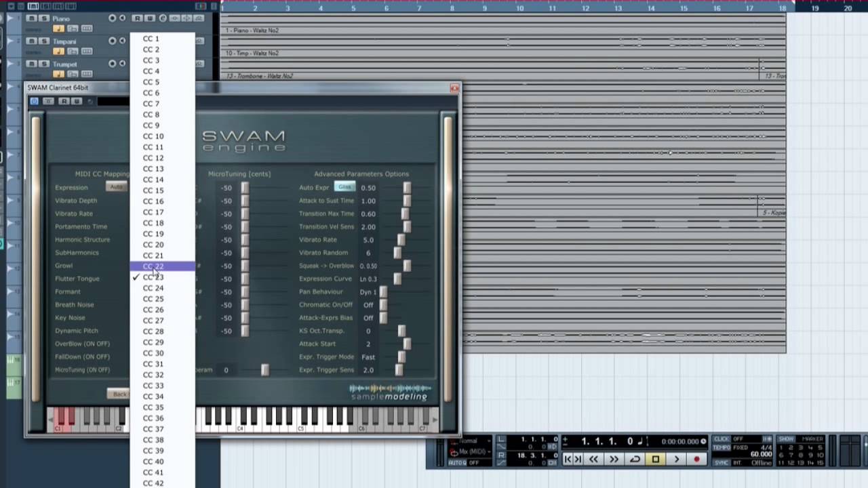Select CC 22 from the list
868x488 pixels.
(162, 266)
